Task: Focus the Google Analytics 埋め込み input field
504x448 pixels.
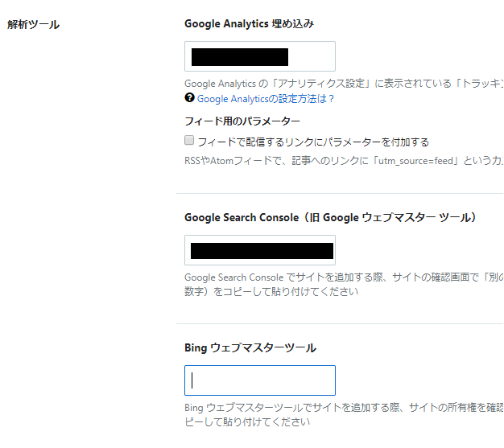Action: point(260,56)
